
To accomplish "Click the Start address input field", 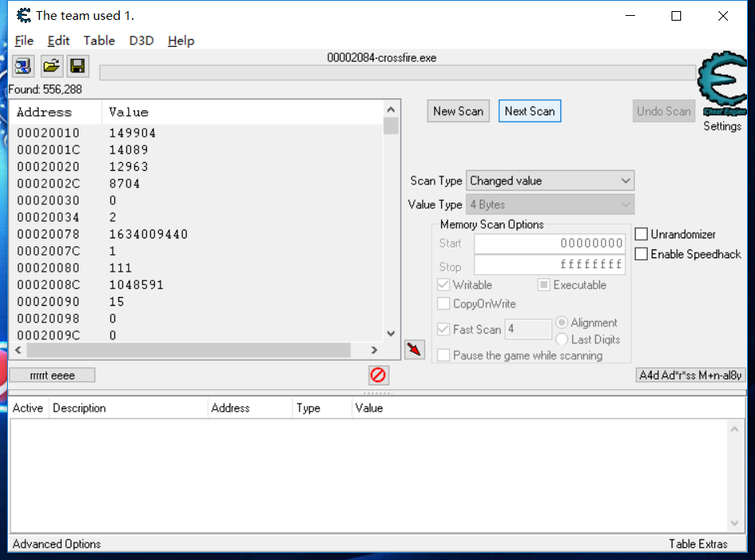I will click(549, 243).
